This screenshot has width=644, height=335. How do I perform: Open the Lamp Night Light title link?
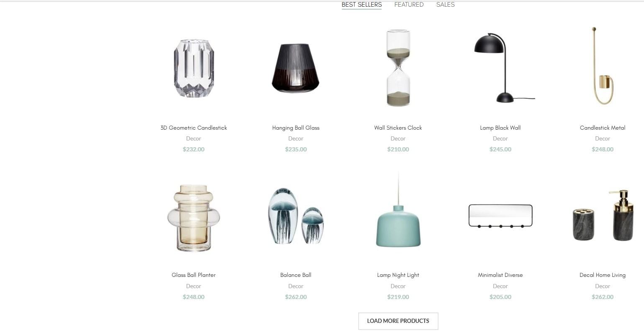pos(398,275)
